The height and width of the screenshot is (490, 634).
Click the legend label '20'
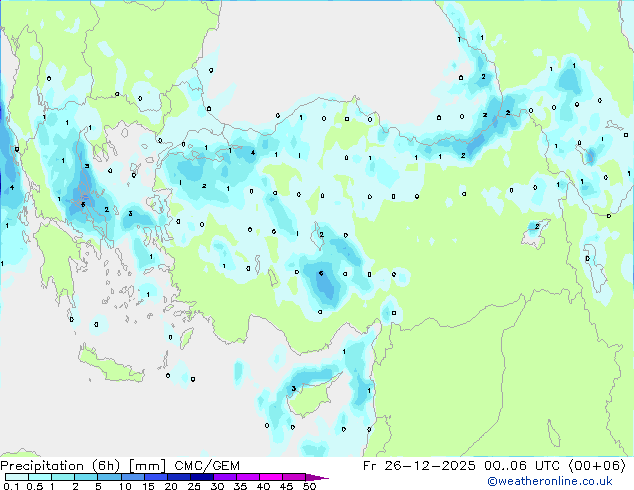[x=171, y=486]
